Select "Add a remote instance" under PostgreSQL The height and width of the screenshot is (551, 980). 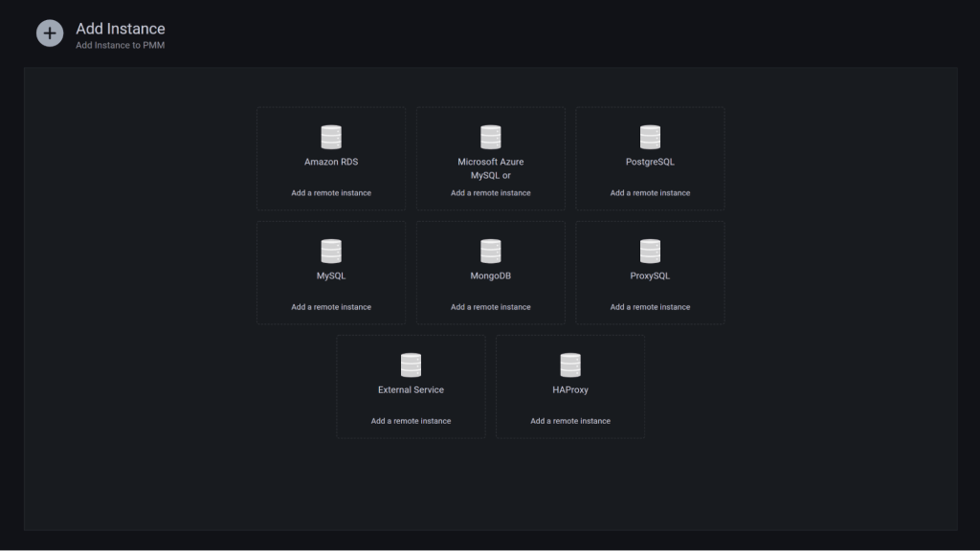[650, 193]
